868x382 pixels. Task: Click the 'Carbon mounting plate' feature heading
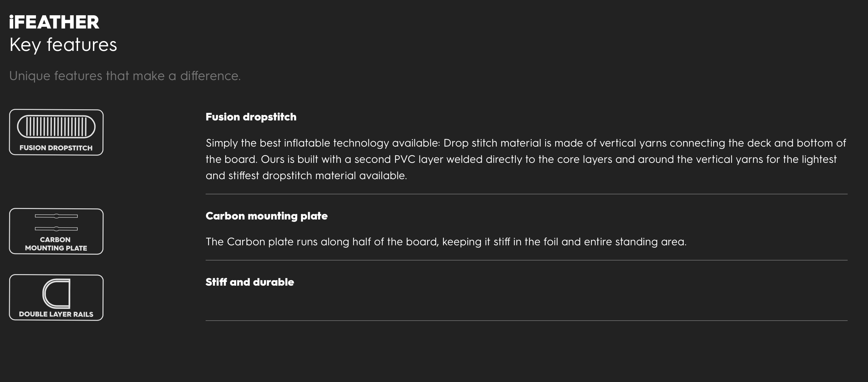point(266,216)
